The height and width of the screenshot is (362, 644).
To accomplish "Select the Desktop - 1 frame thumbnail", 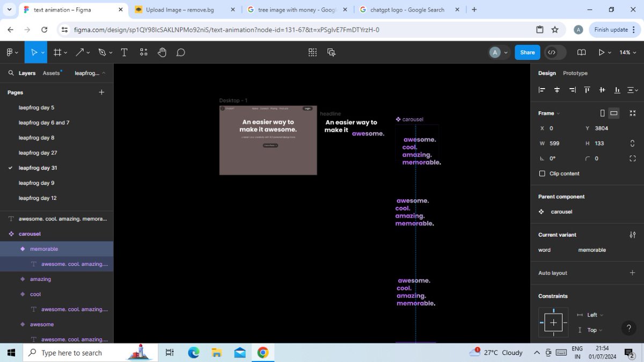I will tap(268, 140).
